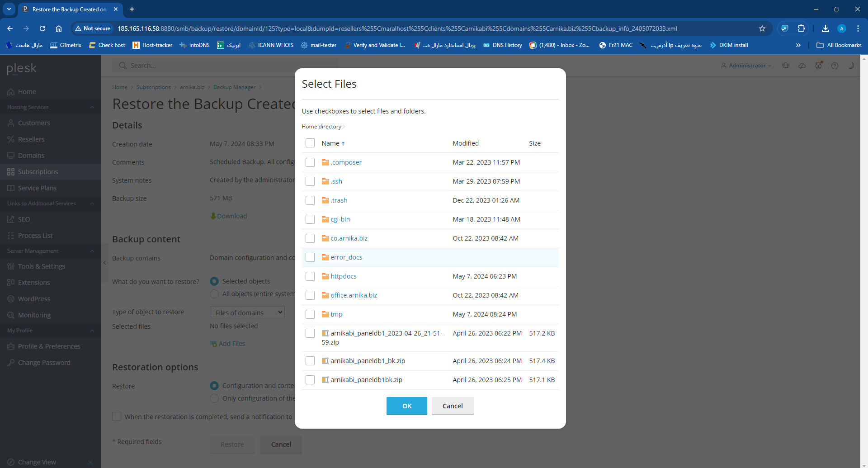
Task: Click the Home directory breadcrumb
Action: [x=321, y=127]
